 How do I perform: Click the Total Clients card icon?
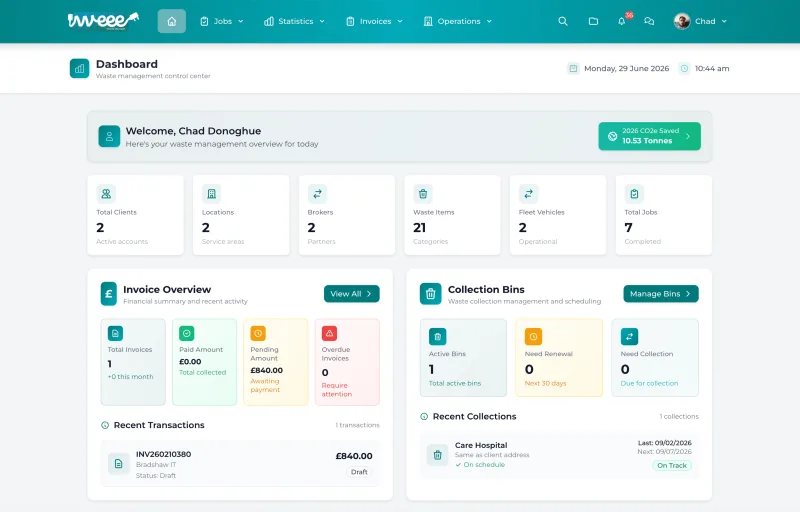tap(106, 194)
